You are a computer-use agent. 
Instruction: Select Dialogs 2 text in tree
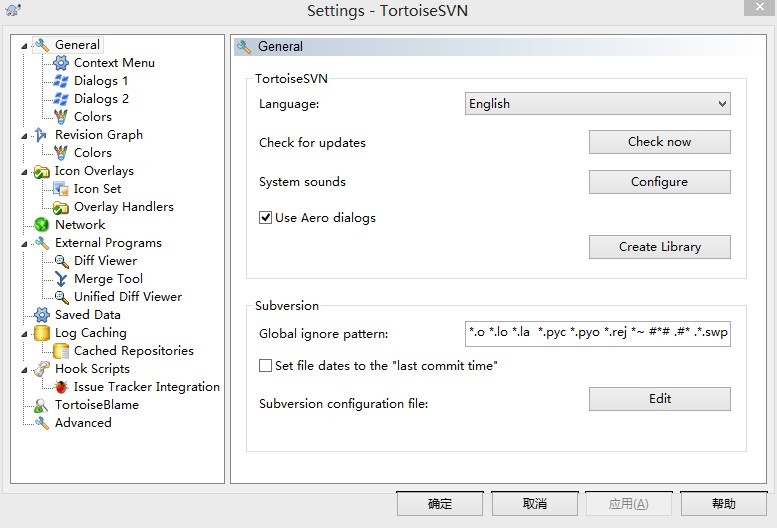[x=101, y=99]
